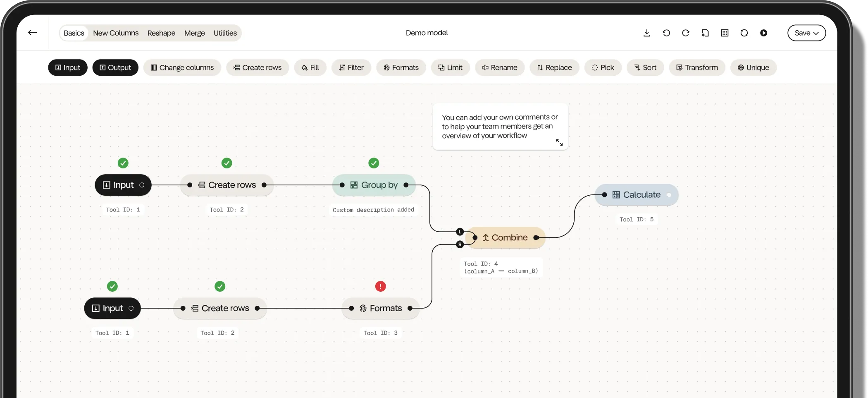Select the Transform tool pill

pyautogui.click(x=697, y=67)
